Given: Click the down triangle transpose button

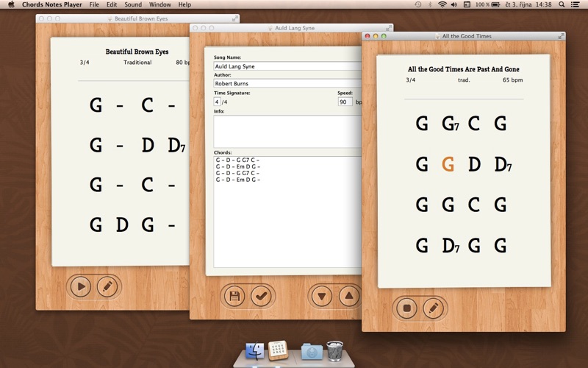Looking at the screenshot, I should [321, 296].
